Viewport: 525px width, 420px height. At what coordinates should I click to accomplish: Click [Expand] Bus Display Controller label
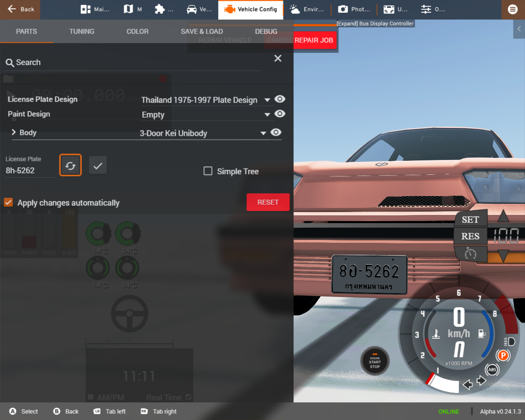click(375, 24)
